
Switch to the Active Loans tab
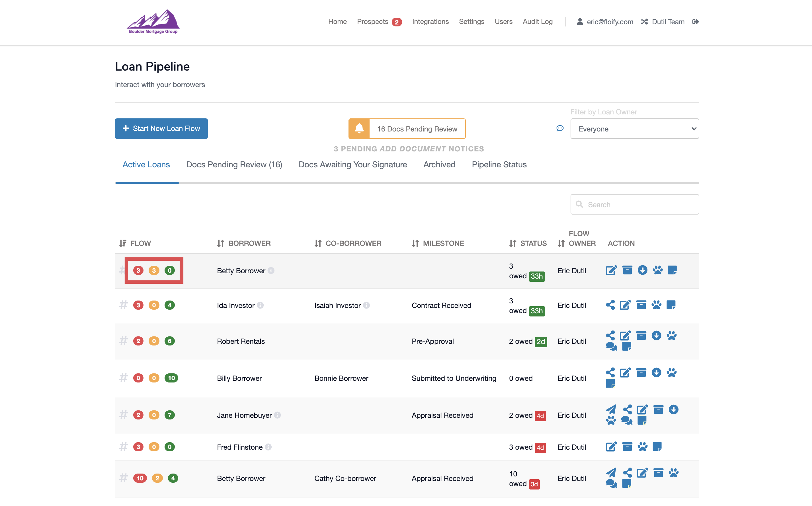[x=146, y=165]
